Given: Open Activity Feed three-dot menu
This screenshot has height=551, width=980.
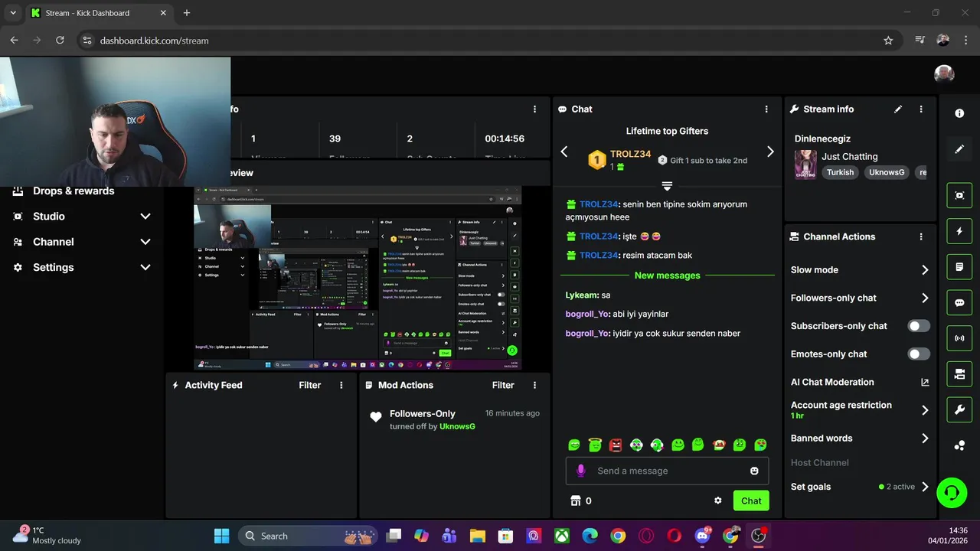Looking at the screenshot, I should tap(341, 385).
